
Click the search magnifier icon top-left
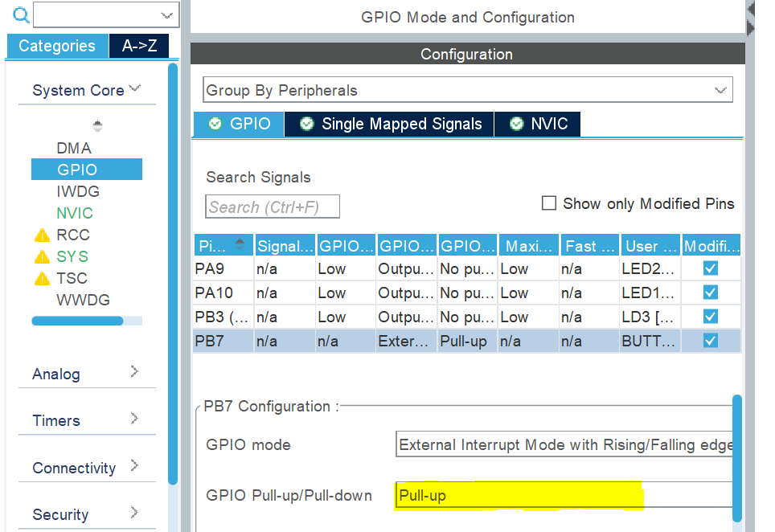click(21, 14)
